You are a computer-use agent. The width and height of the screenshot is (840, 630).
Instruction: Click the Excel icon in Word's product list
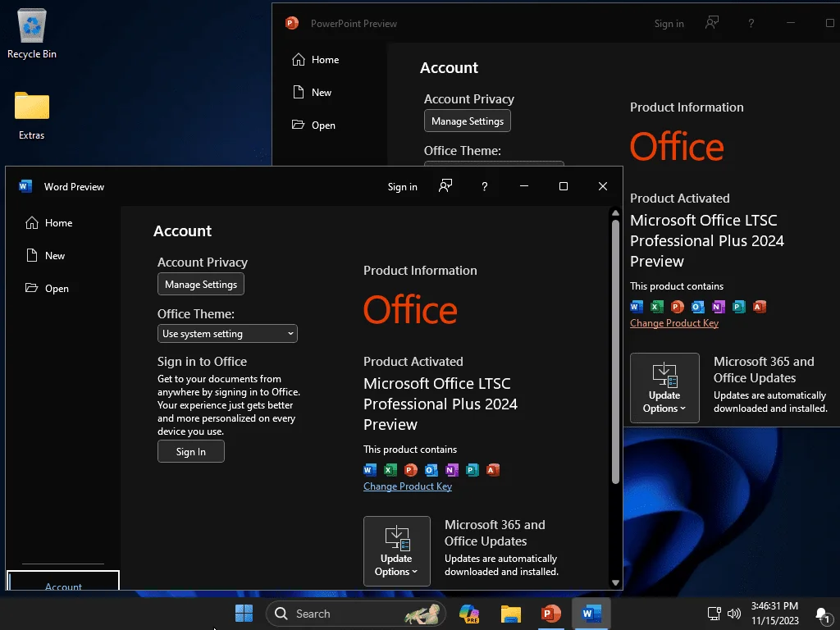pos(390,470)
